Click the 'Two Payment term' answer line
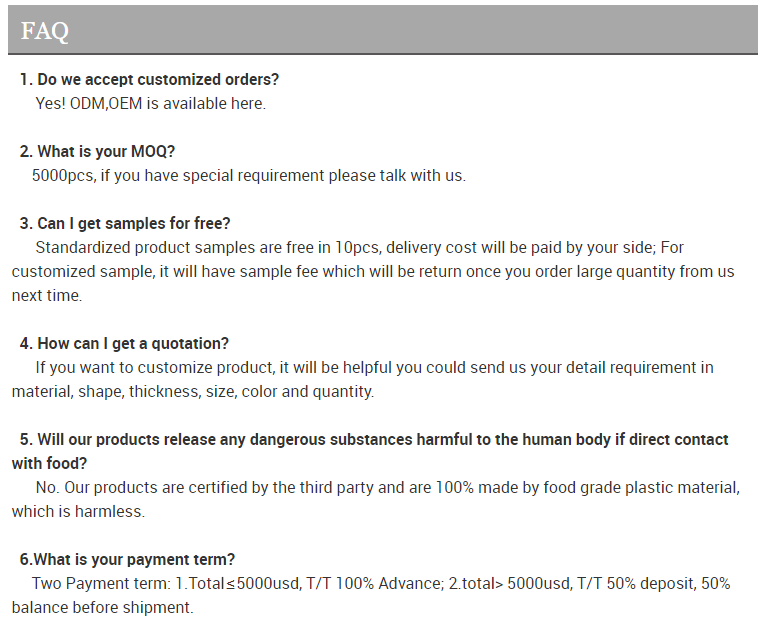Image resolution: width=765 pixels, height=638 pixels. point(381,583)
